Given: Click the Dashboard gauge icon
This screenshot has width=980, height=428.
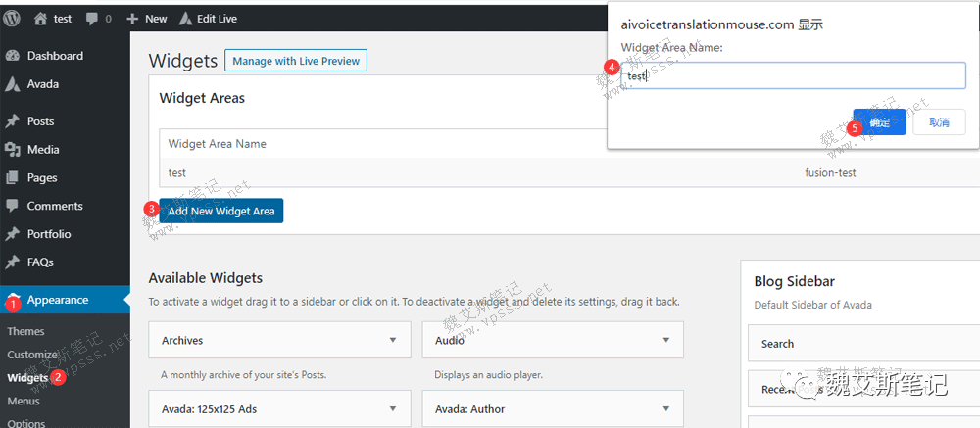Looking at the screenshot, I should point(12,56).
